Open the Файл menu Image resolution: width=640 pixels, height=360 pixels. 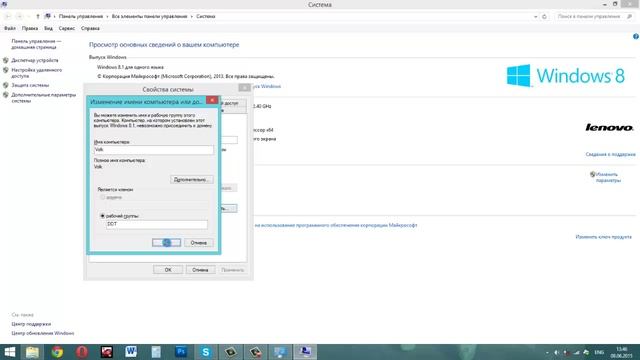[10, 28]
